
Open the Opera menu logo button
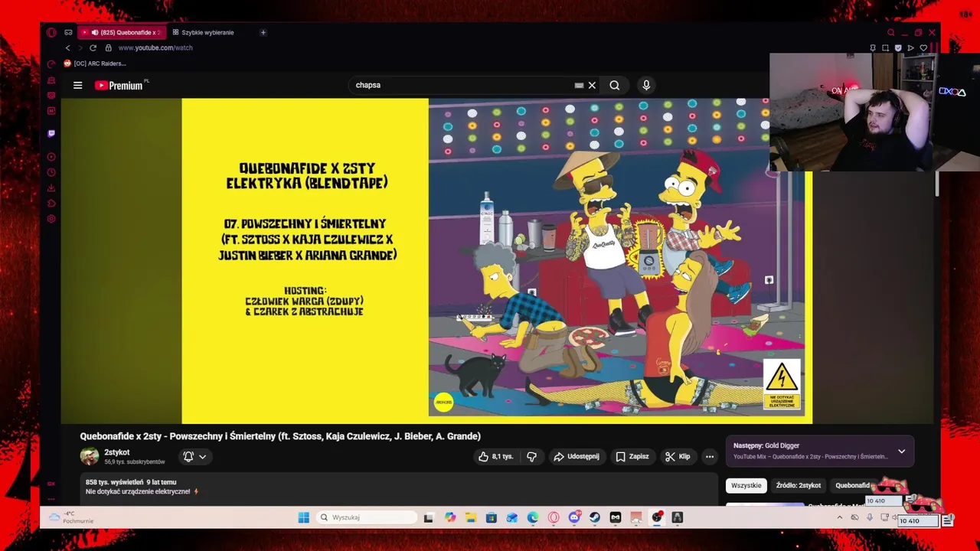(51, 32)
